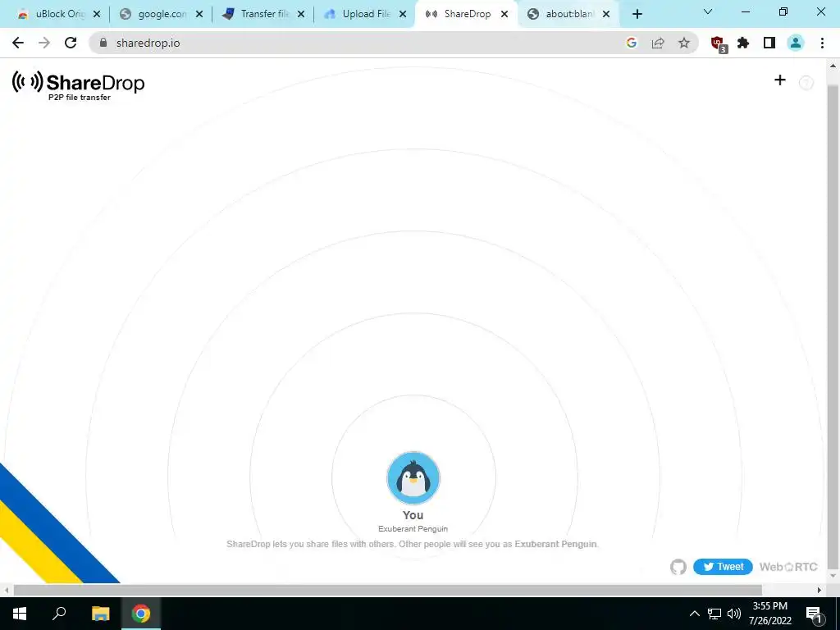Close the ShareDrop tab
The height and width of the screenshot is (630, 840).
pyautogui.click(x=504, y=15)
